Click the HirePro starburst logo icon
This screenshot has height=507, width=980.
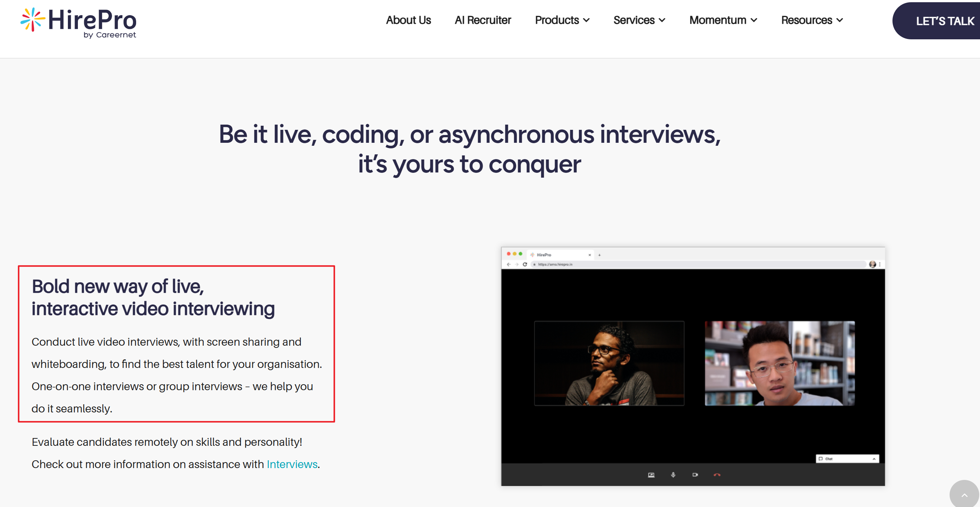[33, 19]
